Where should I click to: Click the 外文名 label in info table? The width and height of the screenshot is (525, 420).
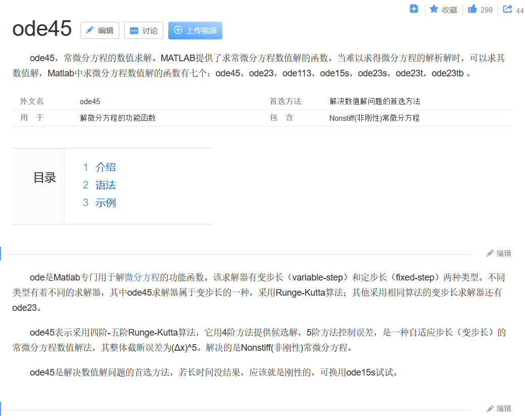click(x=32, y=101)
